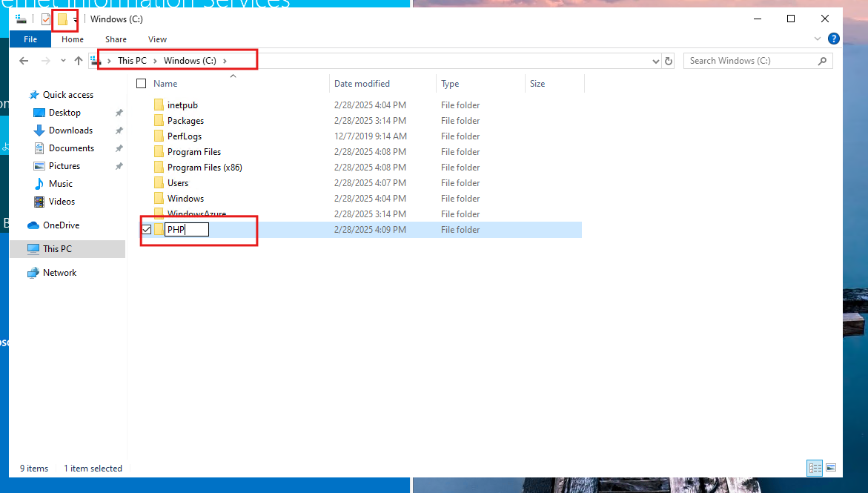This screenshot has height=493, width=868.
Task: Click the PHP folder name edit box
Action: point(187,229)
